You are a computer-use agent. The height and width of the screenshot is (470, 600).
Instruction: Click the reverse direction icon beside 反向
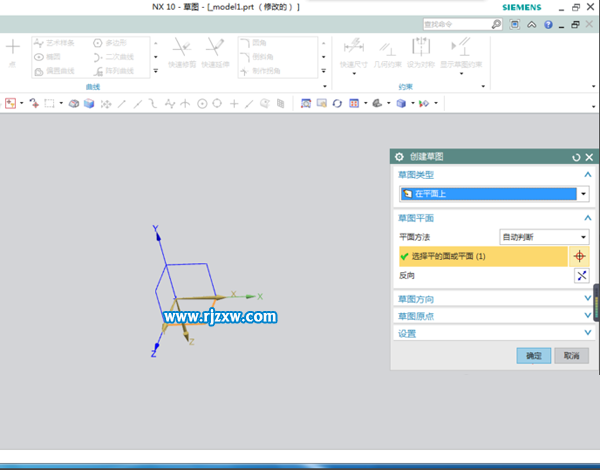tap(581, 277)
